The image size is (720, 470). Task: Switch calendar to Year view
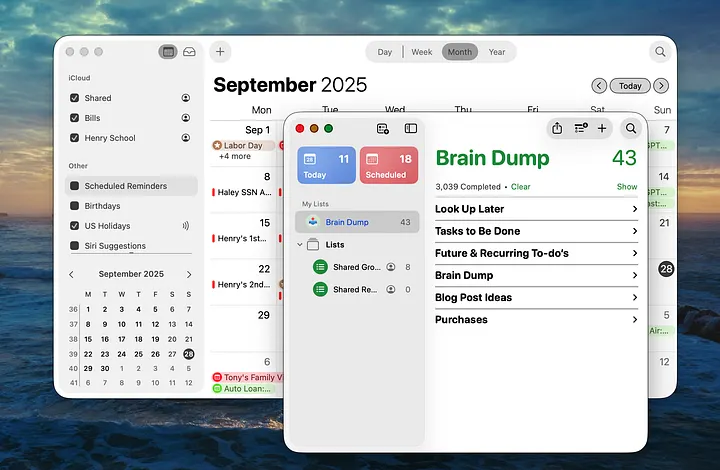coord(496,52)
